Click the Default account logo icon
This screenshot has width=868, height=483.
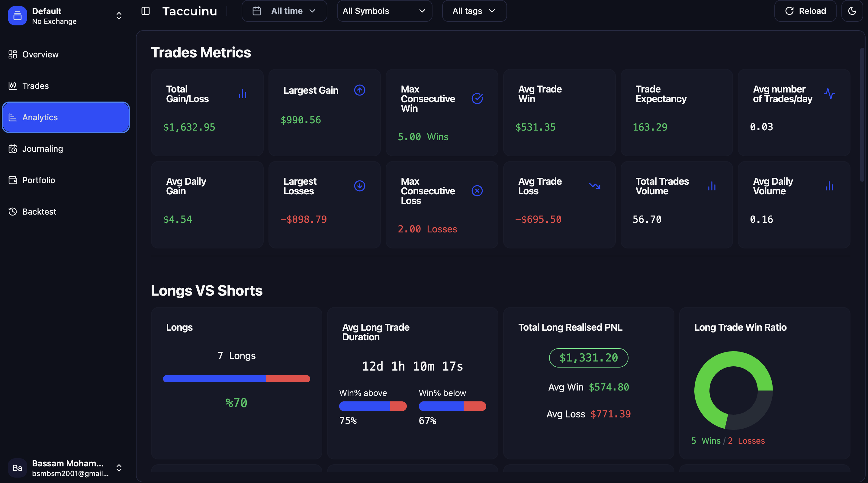pyautogui.click(x=17, y=16)
